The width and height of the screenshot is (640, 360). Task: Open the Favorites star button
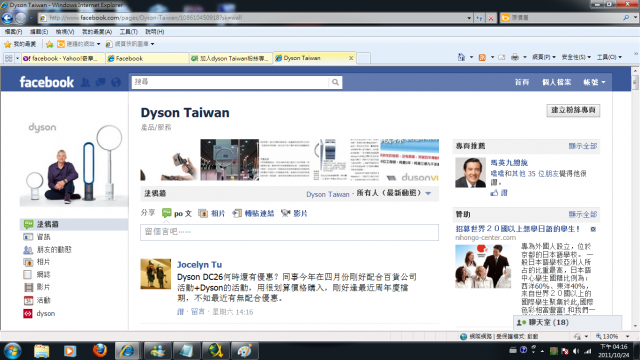coord(20,44)
